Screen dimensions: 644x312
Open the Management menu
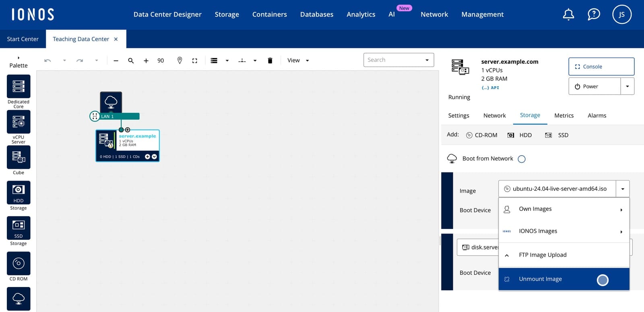pyautogui.click(x=483, y=15)
